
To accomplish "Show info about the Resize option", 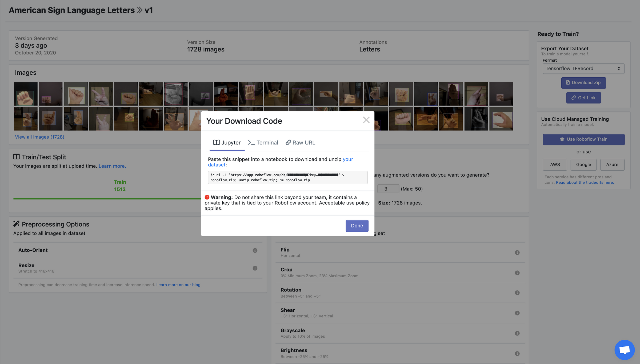I will click(255, 268).
